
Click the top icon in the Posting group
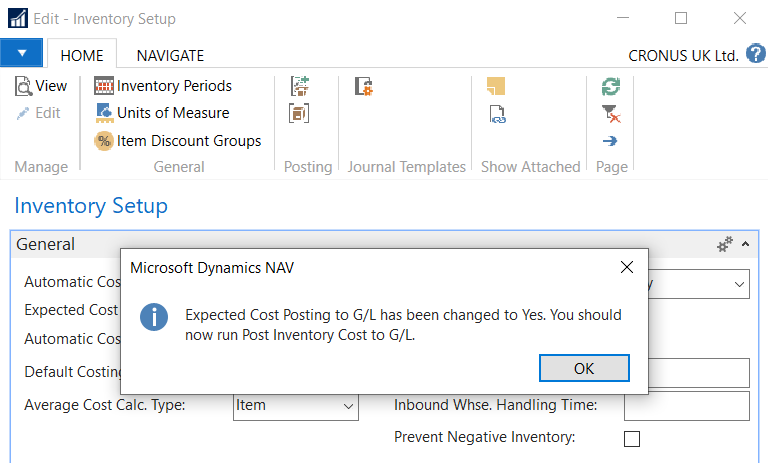(x=299, y=87)
